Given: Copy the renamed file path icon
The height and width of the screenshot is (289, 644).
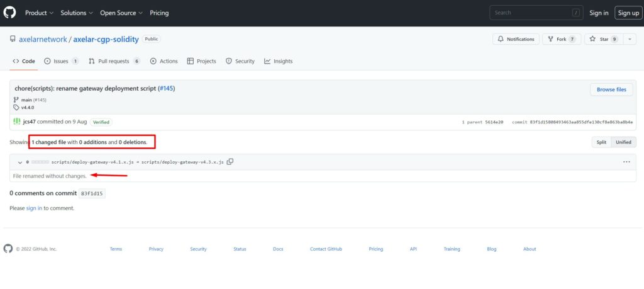Looking at the screenshot, I should [x=230, y=162].
